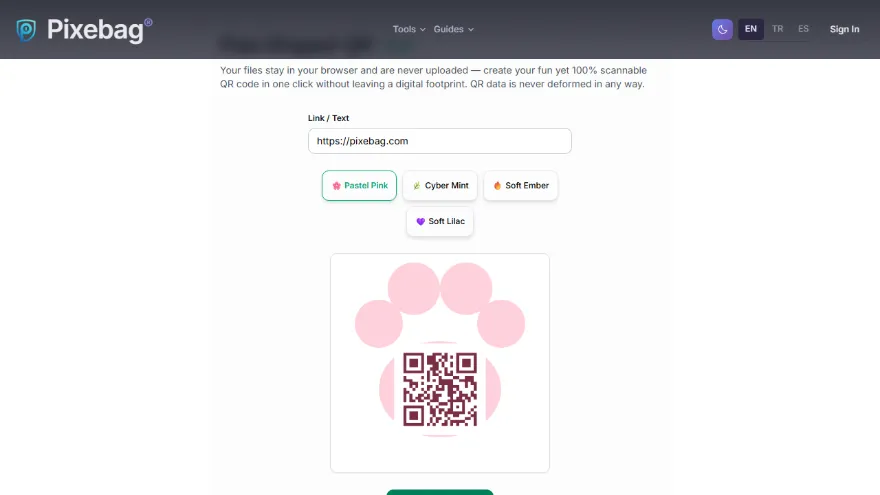Expand the Guides dropdown menu
Image resolution: width=880 pixels, height=495 pixels.
click(453, 29)
